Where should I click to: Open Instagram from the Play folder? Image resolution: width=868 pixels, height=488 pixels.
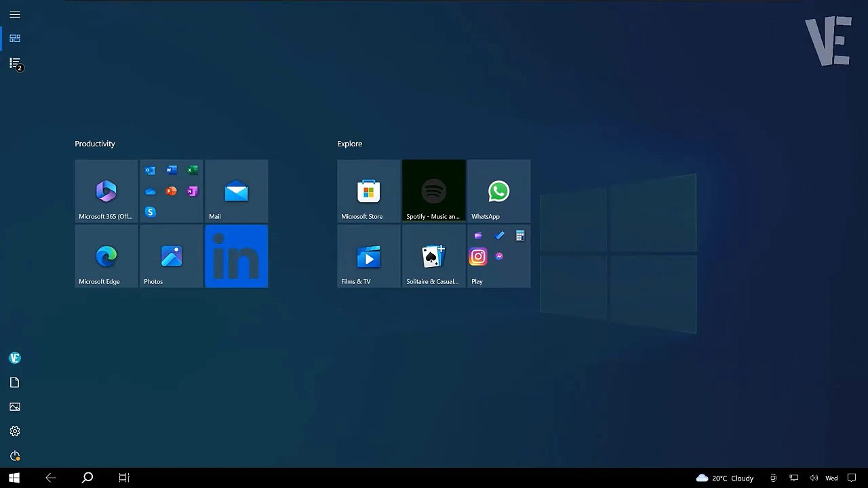(478, 257)
